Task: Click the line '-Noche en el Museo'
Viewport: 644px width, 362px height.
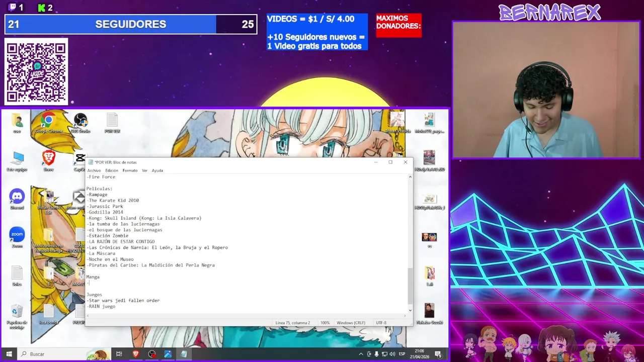Action: tap(110, 259)
